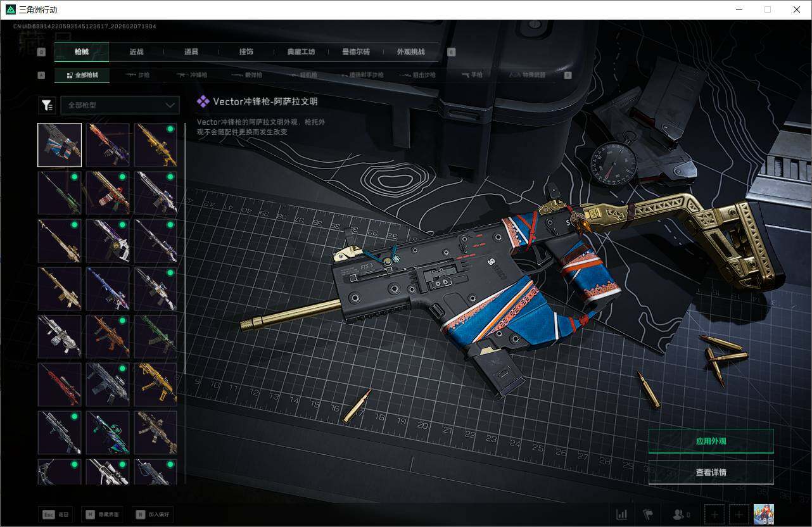Open the friends list icon showing 0
The image size is (812, 527).
tap(680, 514)
